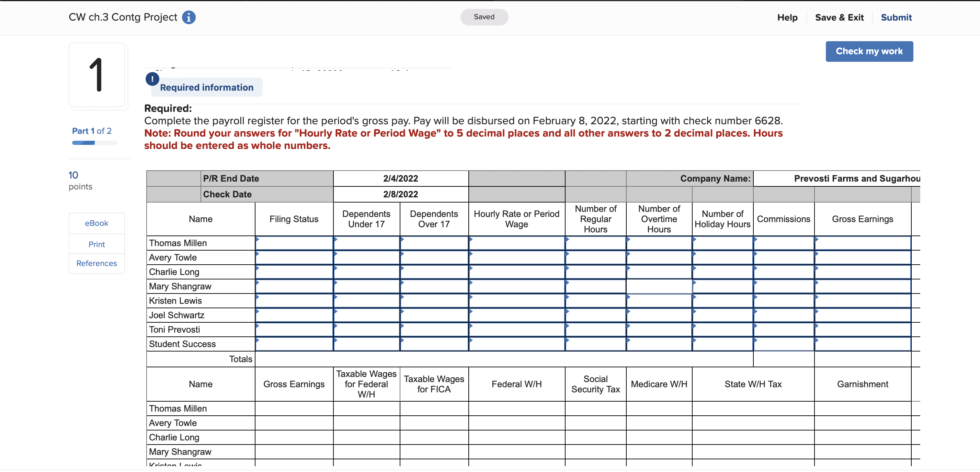Click the Required information exclamation icon
The height and width of the screenshot is (472, 980).
152,79
